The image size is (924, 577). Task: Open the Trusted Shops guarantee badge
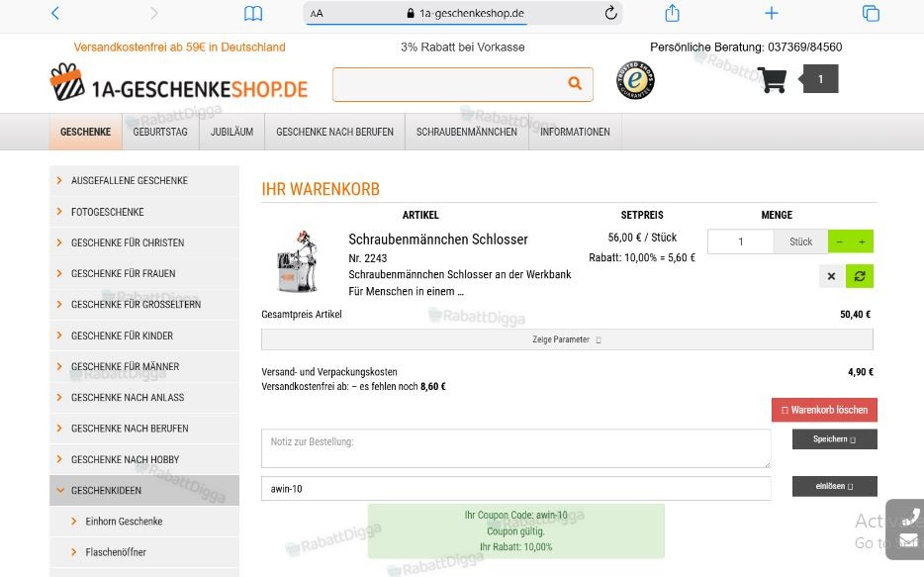click(635, 80)
